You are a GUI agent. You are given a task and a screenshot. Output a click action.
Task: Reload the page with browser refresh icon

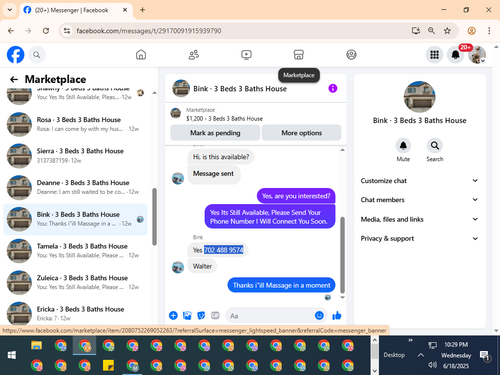point(46,31)
